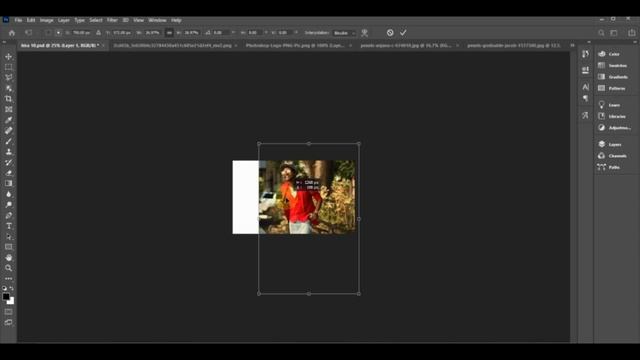Open the Window menu
The image size is (640, 360).
[x=157, y=20]
